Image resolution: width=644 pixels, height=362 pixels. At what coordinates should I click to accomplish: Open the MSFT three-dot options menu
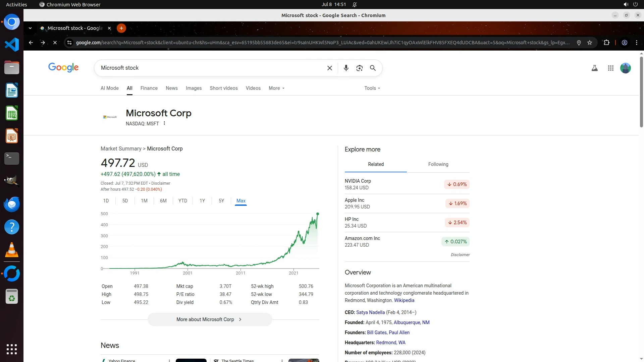(x=164, y=123)
